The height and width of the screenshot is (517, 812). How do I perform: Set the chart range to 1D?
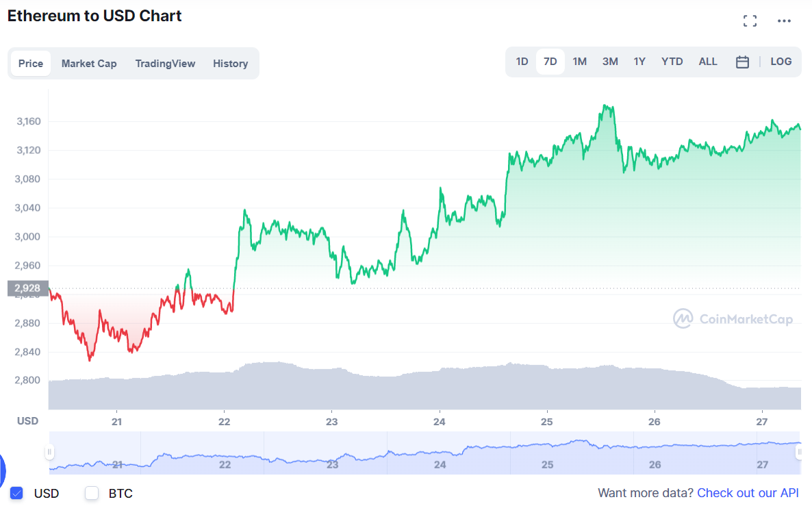pos(522,62)
